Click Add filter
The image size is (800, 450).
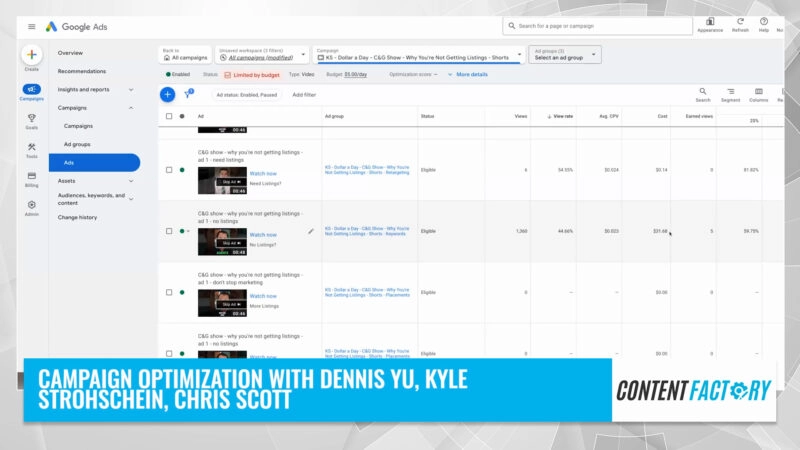pos(304,95)
